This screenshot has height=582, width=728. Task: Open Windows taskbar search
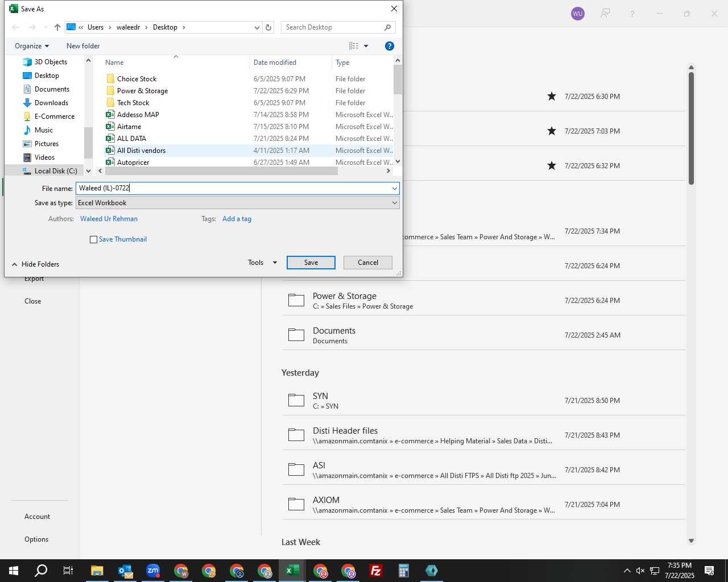pos(41,571)
